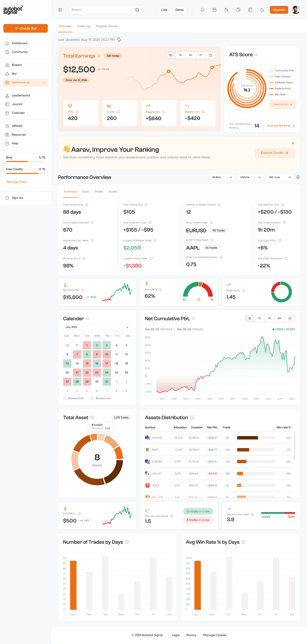Click Profit factor info icon
The width and height of the screenshot is (307, 644).
pyautogui.click(x=244, y=290)
